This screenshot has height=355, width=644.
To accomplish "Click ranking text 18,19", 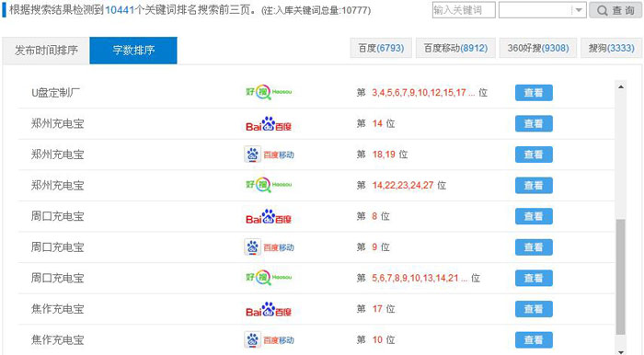I will 384,155.
